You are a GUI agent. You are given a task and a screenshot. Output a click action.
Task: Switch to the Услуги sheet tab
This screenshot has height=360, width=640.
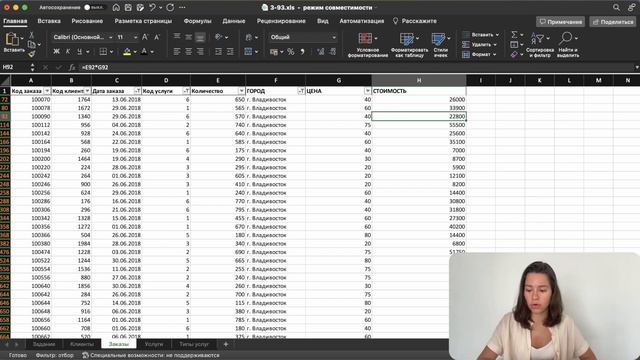[154, 344]
